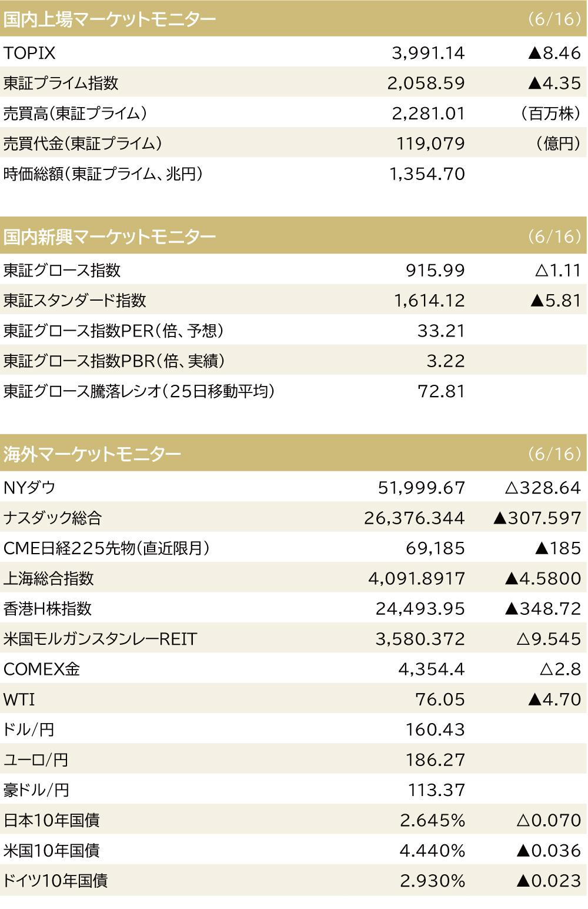Select the NYダウ row label
The width and height of the screenshot is (588, 909).
[29, 488]
